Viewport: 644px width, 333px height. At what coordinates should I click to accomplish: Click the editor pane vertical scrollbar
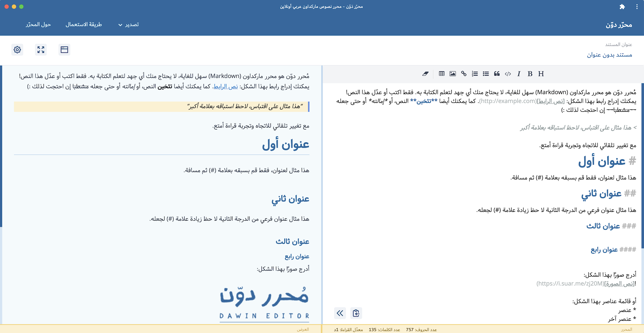pos(643,166)
